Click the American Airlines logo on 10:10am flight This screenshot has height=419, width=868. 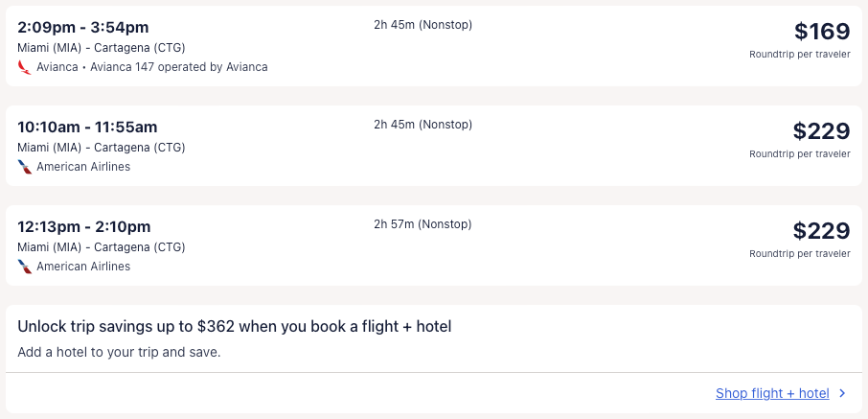(x=25, y=167)
